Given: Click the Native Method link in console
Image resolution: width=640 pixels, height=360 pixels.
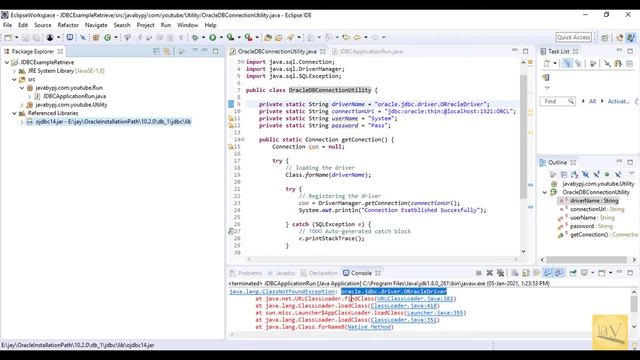Looking at the screenshot, I should (x=369, y=327).
